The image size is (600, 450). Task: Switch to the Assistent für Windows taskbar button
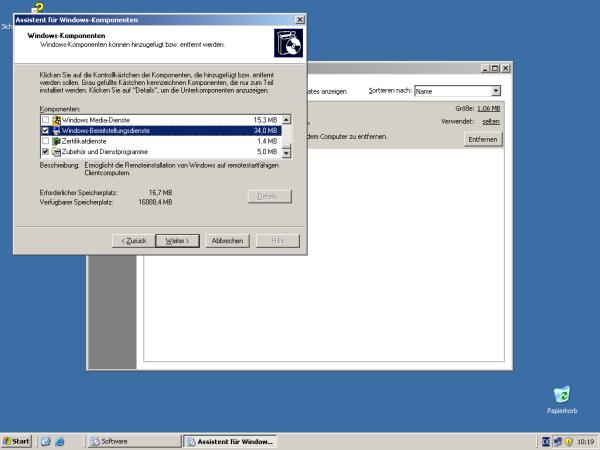[230, 441]
